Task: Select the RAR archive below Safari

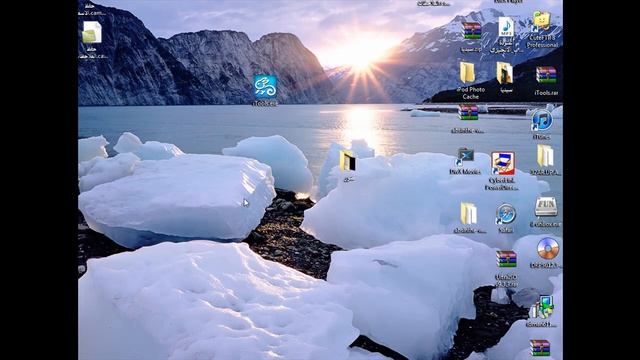Action: tap(506, 259)
